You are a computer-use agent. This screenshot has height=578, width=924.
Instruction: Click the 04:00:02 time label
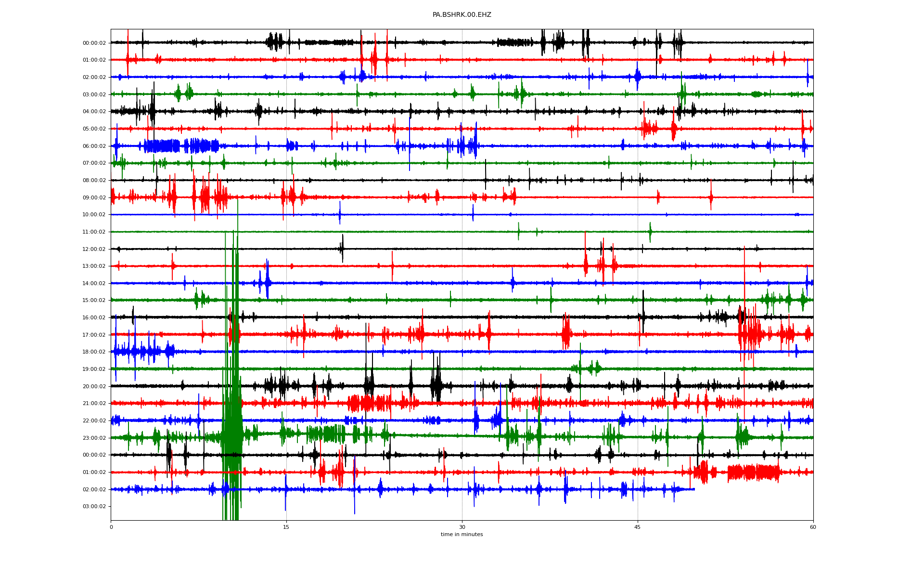click(x=94, y=111)
